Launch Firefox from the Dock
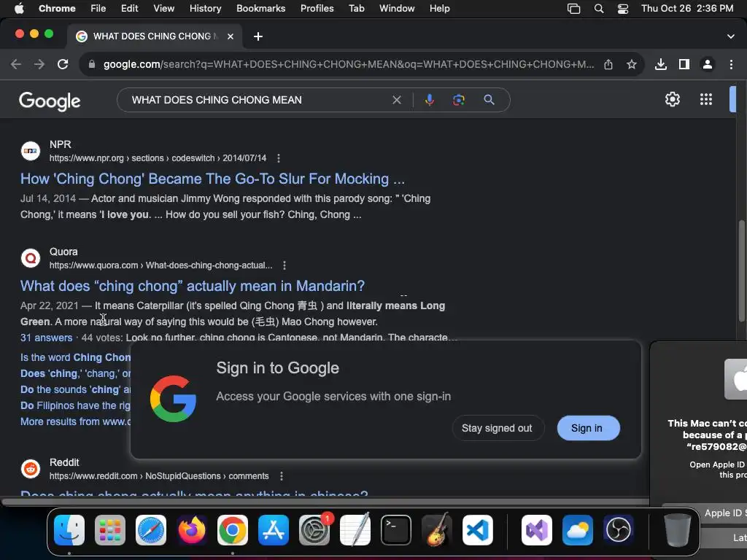747x560 pixels. coord(192,530)
